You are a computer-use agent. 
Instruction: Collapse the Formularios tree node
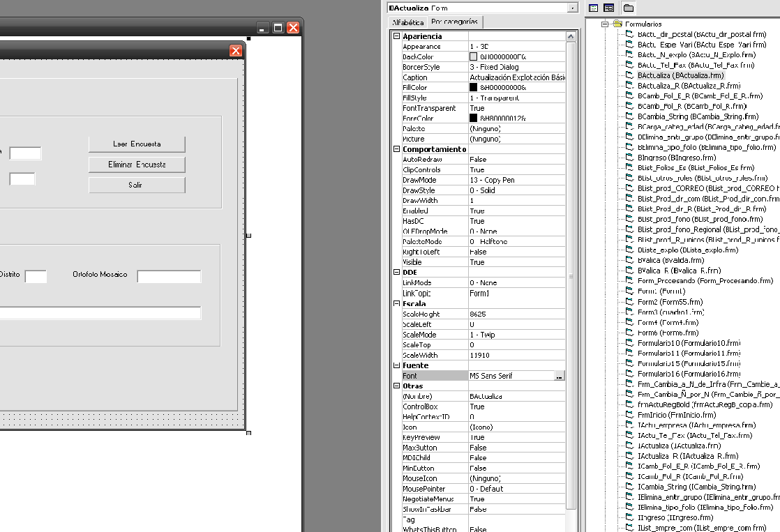coord(605,24)
